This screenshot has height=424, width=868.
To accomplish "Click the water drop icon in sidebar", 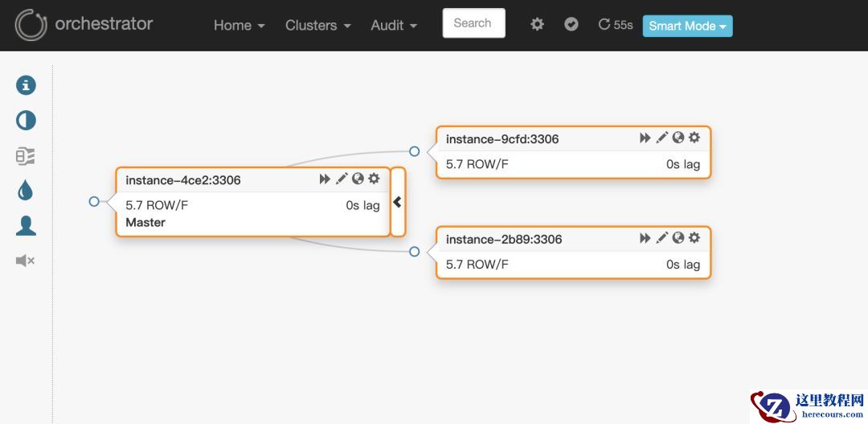I will click(x=26, y=191).
